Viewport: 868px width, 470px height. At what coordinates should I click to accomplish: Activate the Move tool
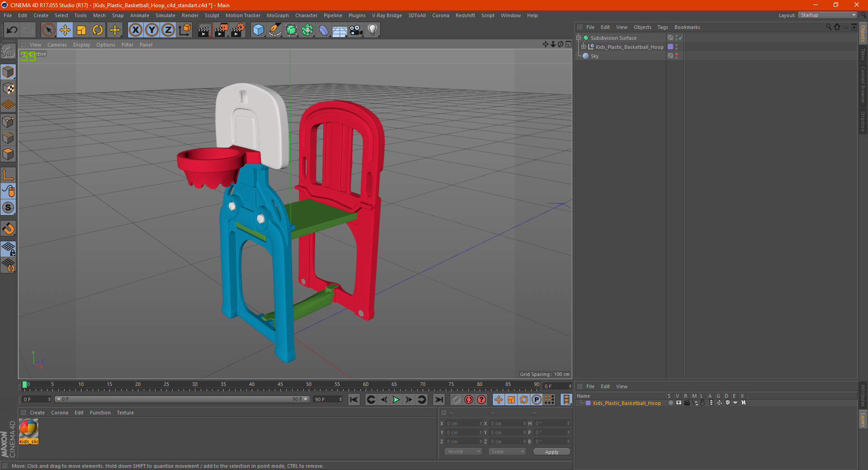pyautogui.click(x=65, y=30)
